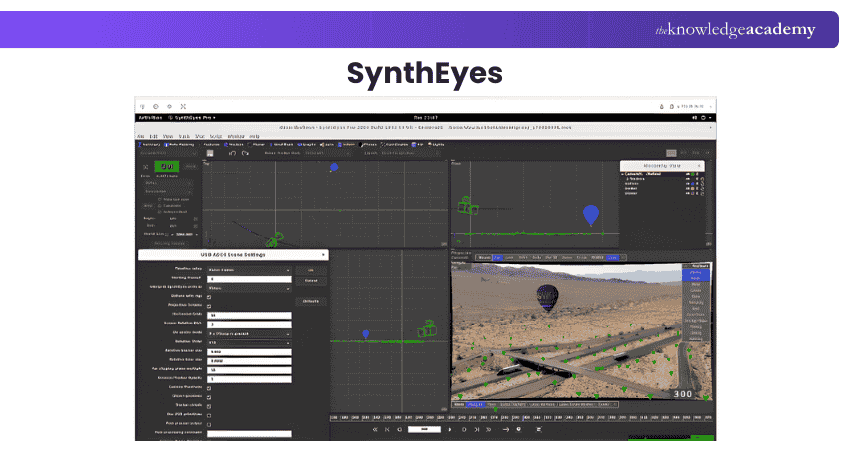Image resolution: width=850 pixels, height=450 pixels.
Task: Click the right-arrow icon in playback bar
Action: (x=505, y=429)
